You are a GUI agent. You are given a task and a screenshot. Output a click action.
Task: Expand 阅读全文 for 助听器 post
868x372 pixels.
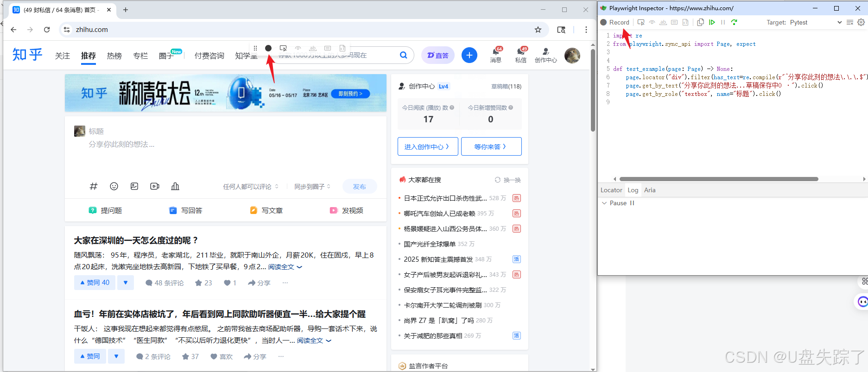pyautogui.click(x=314, y=340)
